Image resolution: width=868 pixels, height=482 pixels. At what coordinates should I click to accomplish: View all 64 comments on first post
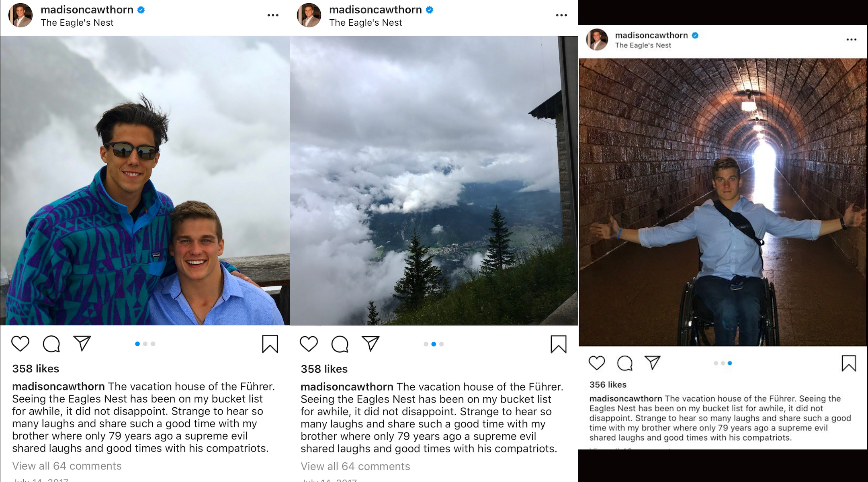pyautogui.click(x=67, y=466)
